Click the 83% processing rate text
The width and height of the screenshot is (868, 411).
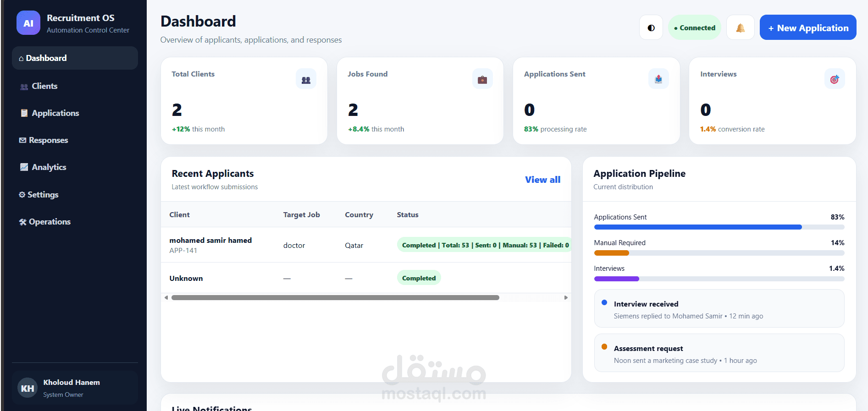pyautogui.click(x=555, y=129)
